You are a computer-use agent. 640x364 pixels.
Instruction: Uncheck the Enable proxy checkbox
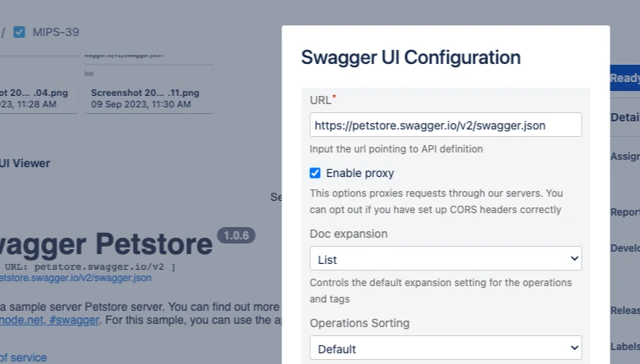click(315, 173)
